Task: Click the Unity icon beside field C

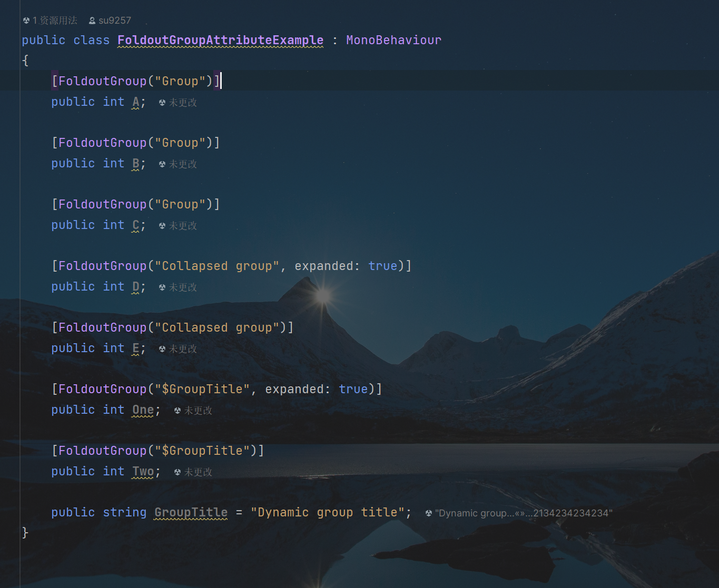Action: (162, 226)
